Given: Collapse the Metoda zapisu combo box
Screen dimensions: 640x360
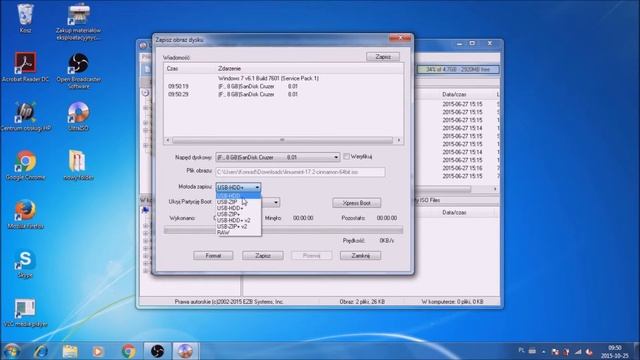Looking at the screenshot, I should click(238, 187).
